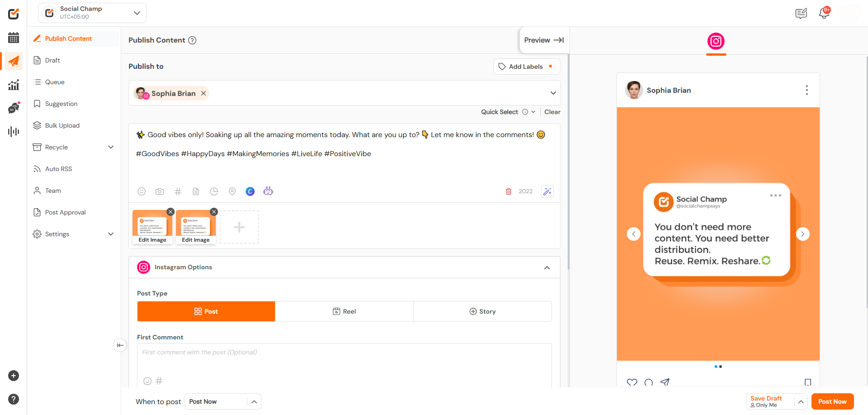Select the Post post type
This screenshot has height=415, width=868.
[x=206, y=311]
